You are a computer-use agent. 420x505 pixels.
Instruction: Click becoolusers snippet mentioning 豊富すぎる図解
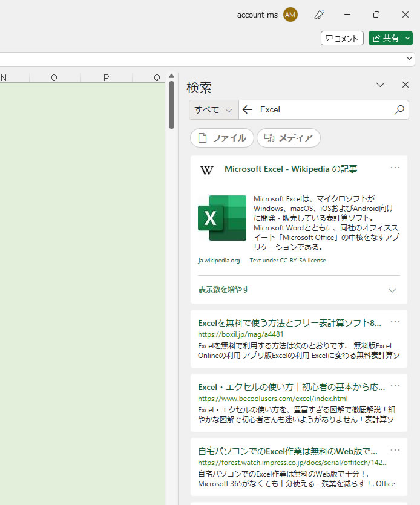(x=297, y=414)
